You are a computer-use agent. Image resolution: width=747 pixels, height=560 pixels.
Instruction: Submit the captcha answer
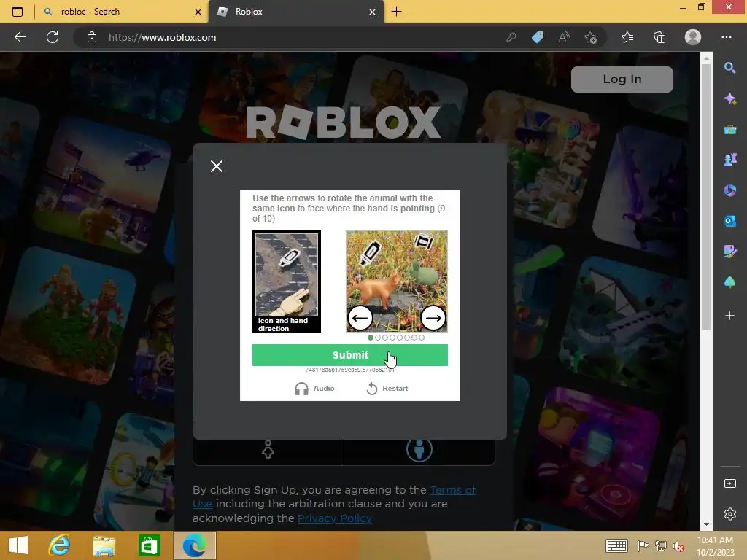point(350,355)
